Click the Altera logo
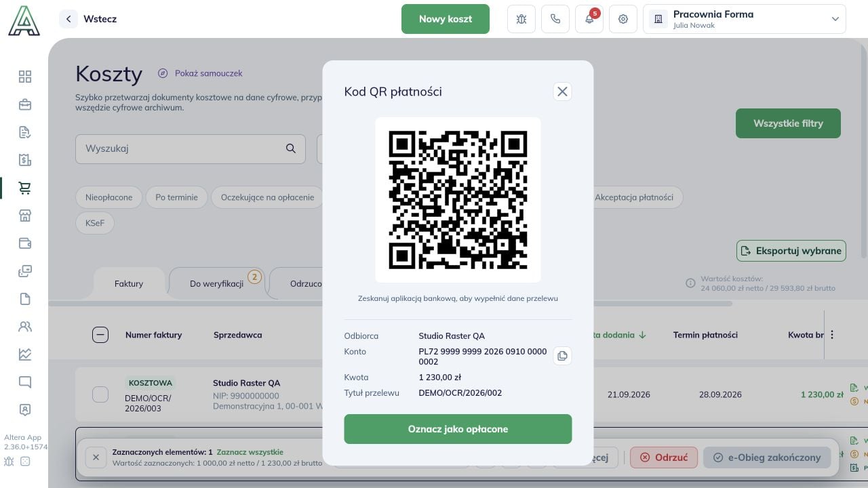Screen dimensions: 868x488 point(24,20)
